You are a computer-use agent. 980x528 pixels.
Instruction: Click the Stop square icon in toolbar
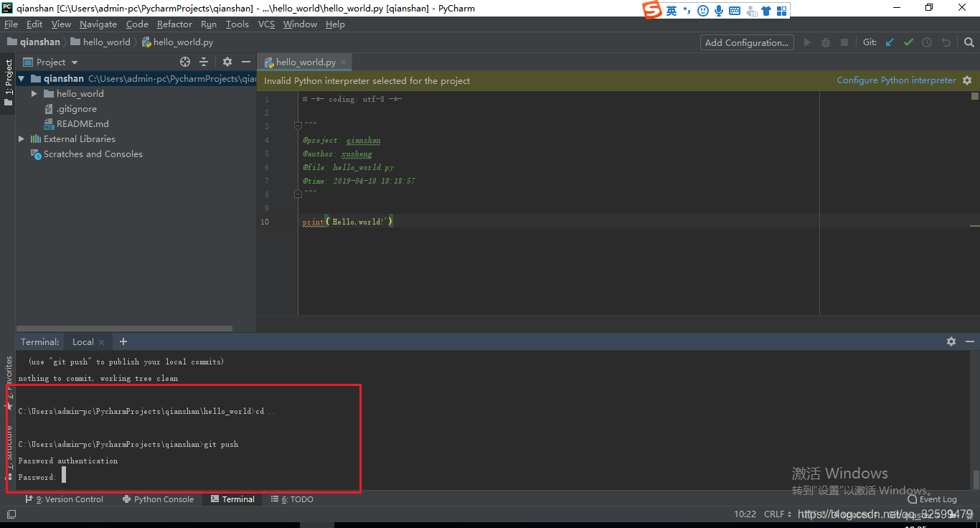pyautogui.click(x=844, y=42)
